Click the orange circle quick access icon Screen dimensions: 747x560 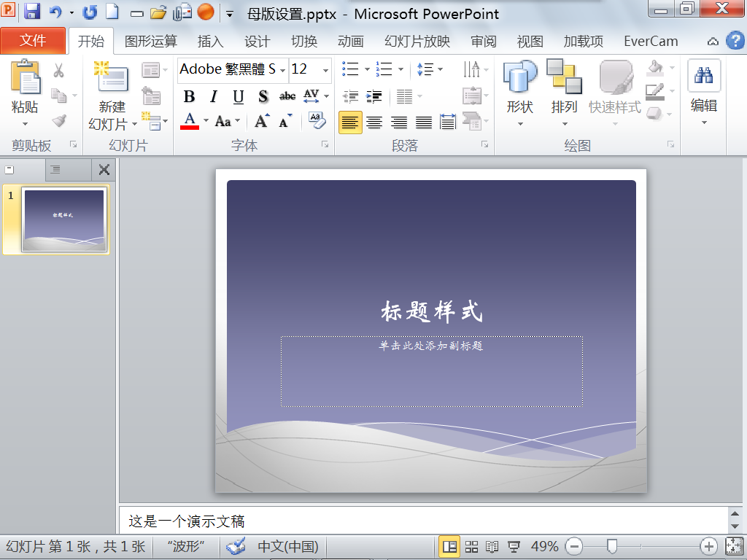(206, 12)
